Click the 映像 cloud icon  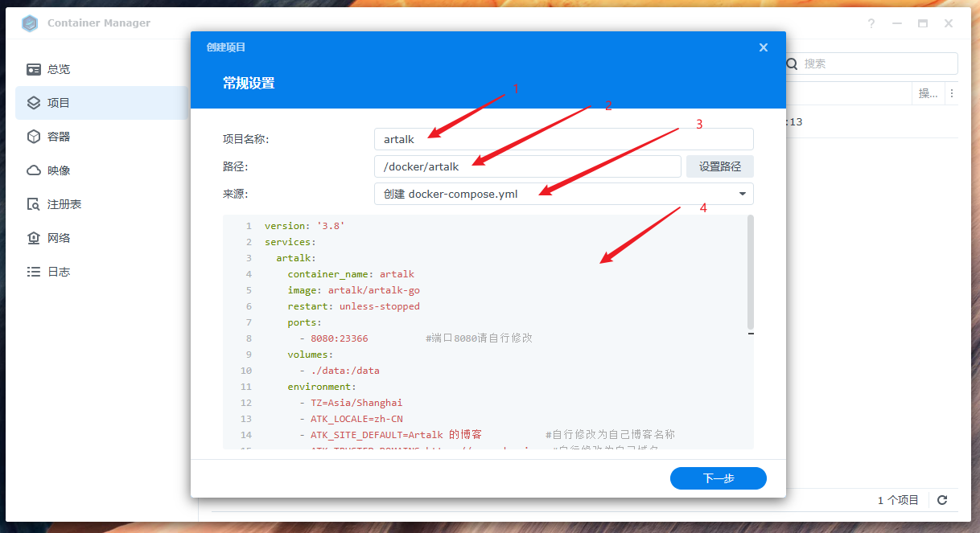click(x=34, y=170)
